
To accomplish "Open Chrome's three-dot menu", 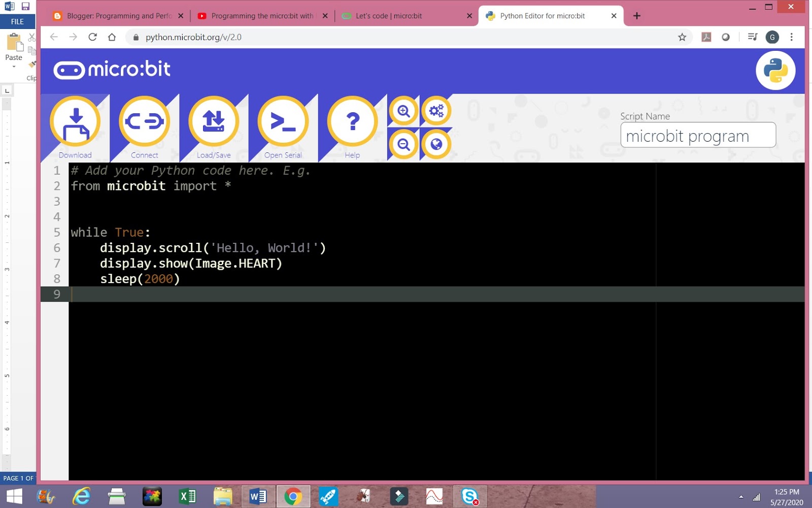I will [x=791, y=37].
